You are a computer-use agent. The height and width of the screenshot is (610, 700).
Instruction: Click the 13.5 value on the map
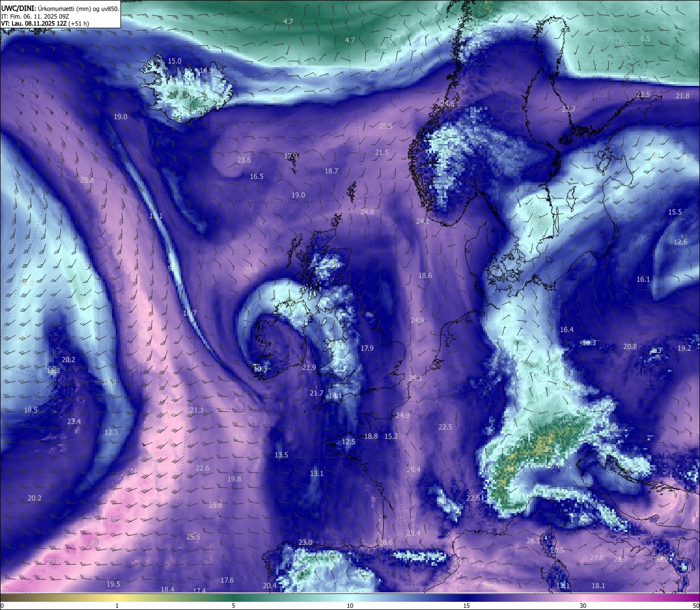[x=281, y=455]
